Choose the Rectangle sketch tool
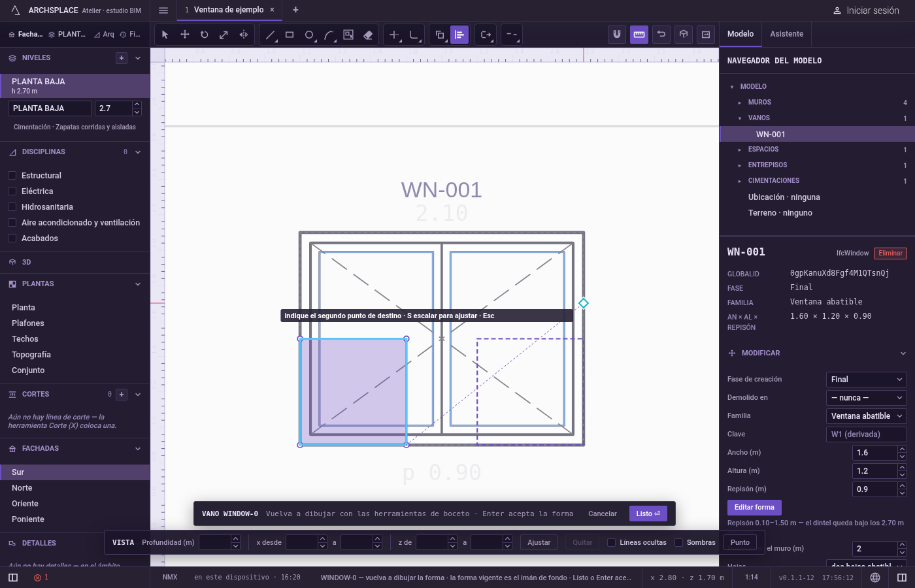The height and width of the screenshot is (588, 915). pos(290,35)
